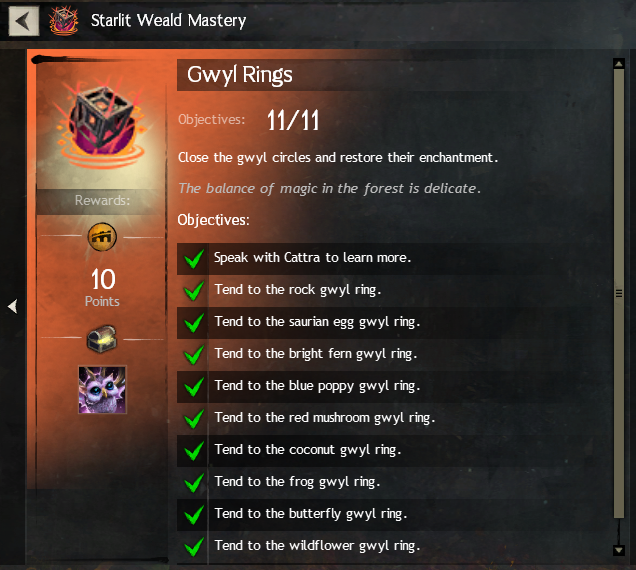This screenshot has width=636, height=570.
Task: Click the checkmark beside rock gwyl ring
Action: (193, 291)
